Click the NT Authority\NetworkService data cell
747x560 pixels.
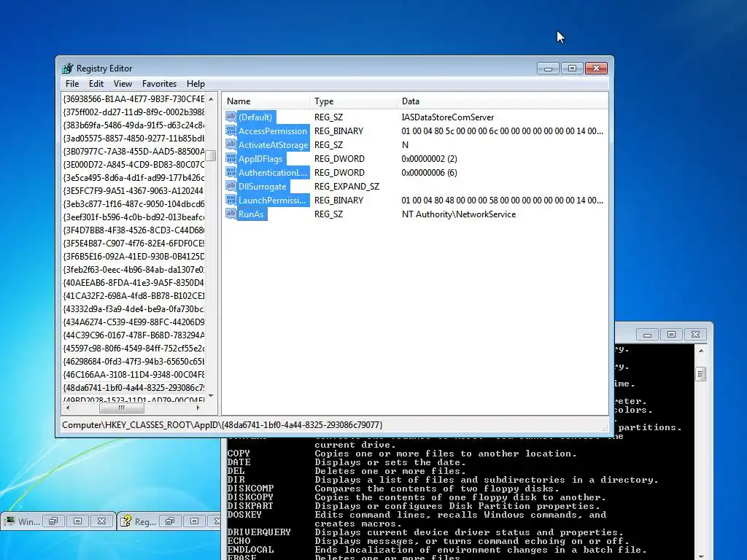pyautogui.click(x=459, y=214)
